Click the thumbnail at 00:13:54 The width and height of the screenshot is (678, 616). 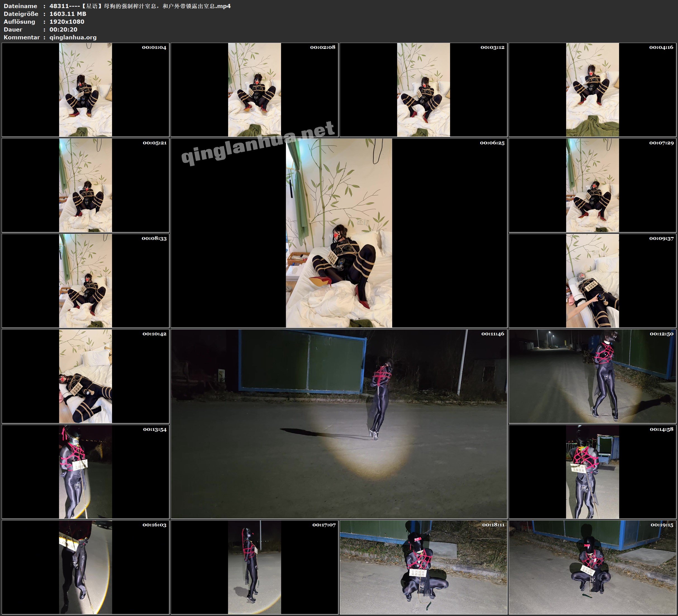click(85, 471)
